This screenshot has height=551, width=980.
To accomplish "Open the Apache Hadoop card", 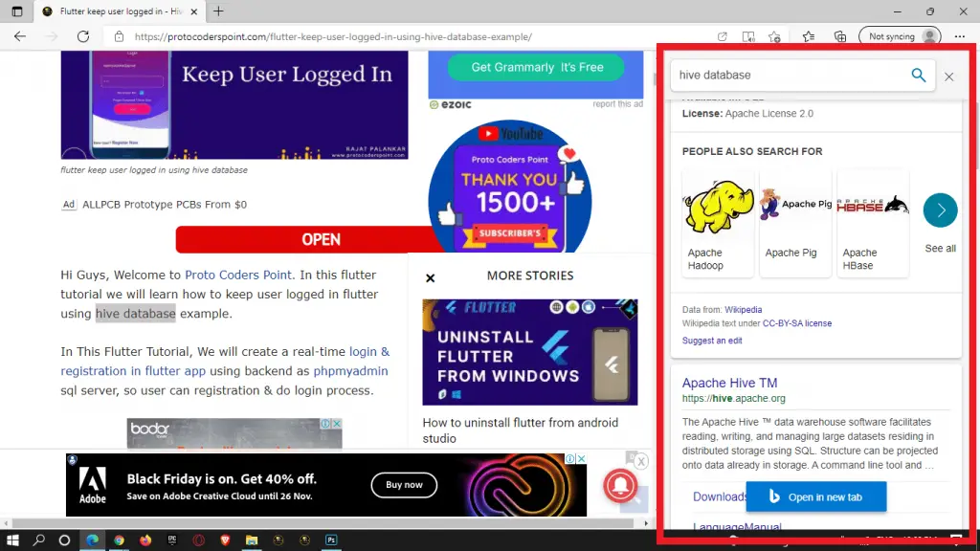I will [718, 223].
